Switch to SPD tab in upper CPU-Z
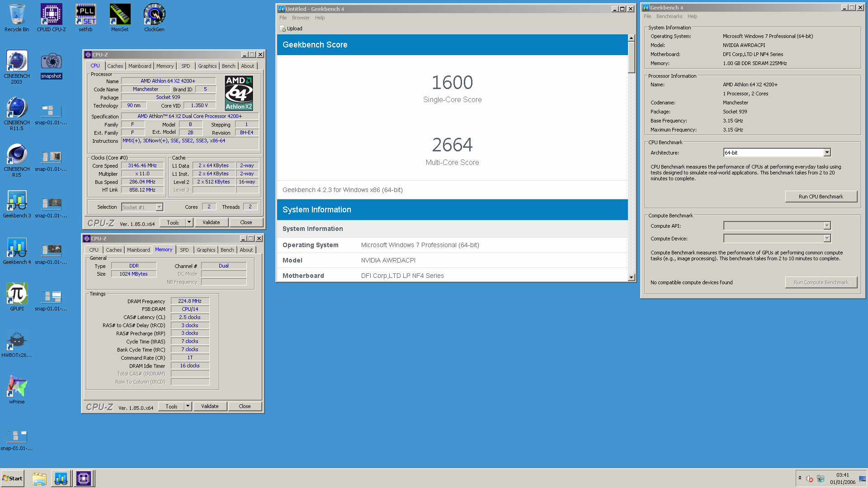 click(x=186, y=66)
